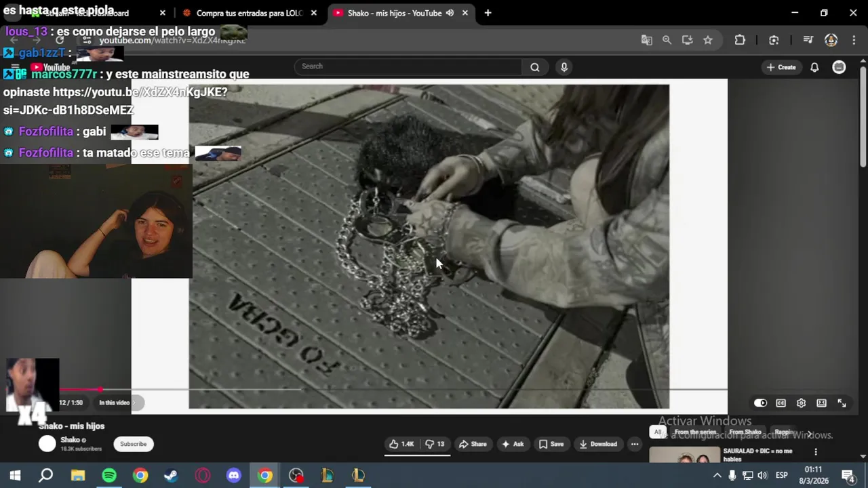Screen dimensions: 868x488
Task: Select the From the series chip
Action: 695,432
